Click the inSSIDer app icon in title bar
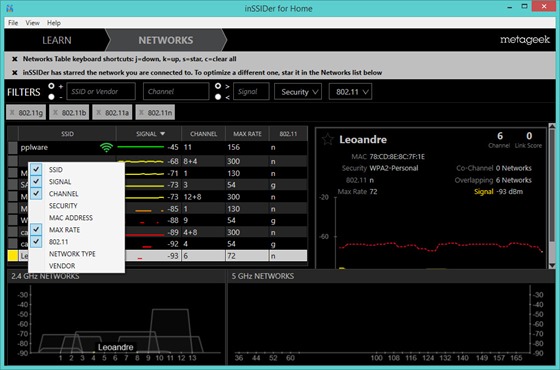This screenshot has width=560, height=370. [10, 8]
